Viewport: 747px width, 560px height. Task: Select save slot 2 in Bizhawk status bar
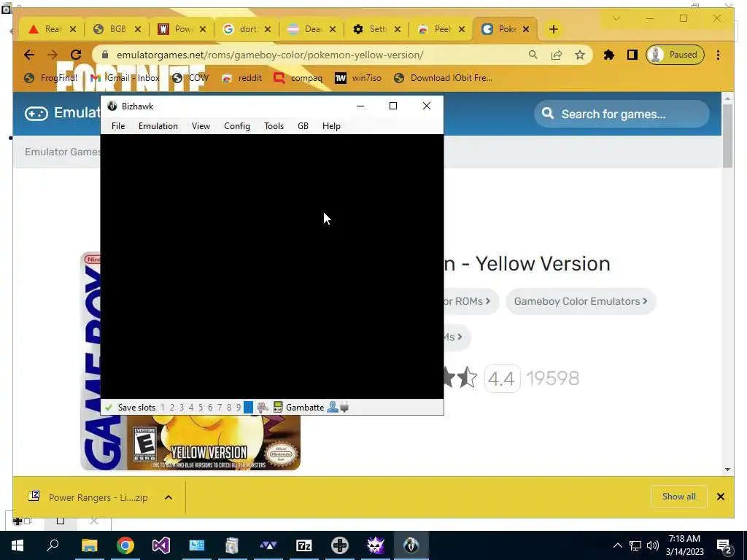click(172, 408)
